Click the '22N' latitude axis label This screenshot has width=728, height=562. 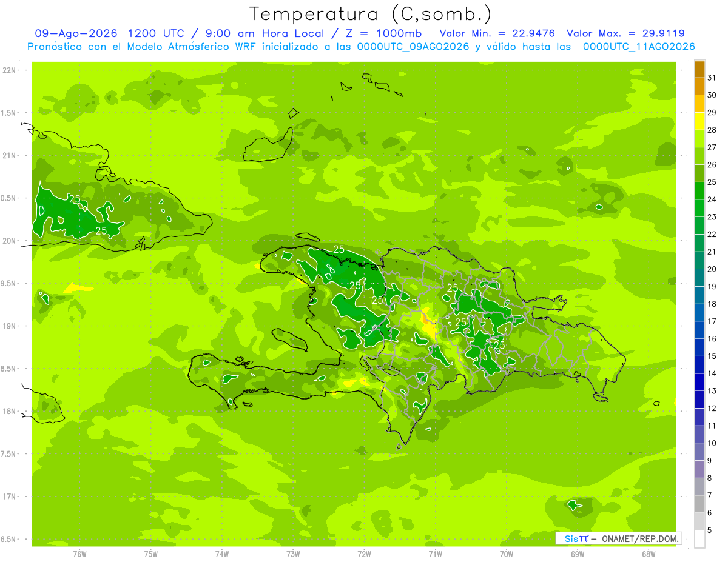[10, 70]
